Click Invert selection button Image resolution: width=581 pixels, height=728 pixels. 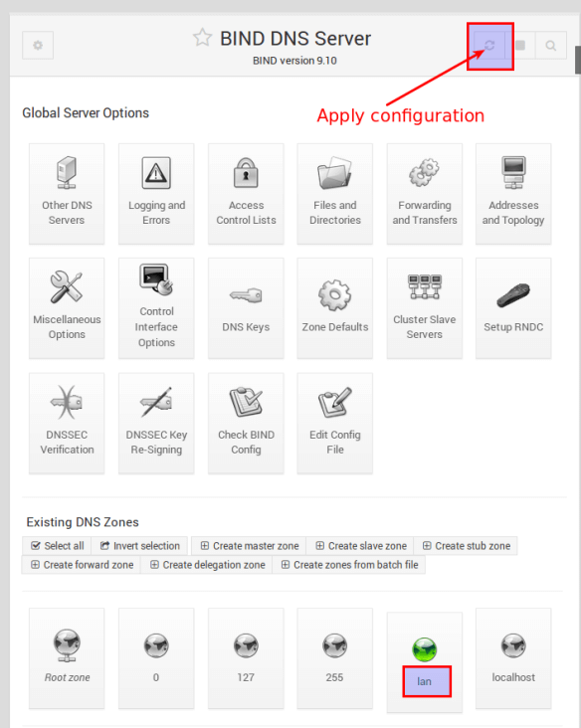click(140, 546)
